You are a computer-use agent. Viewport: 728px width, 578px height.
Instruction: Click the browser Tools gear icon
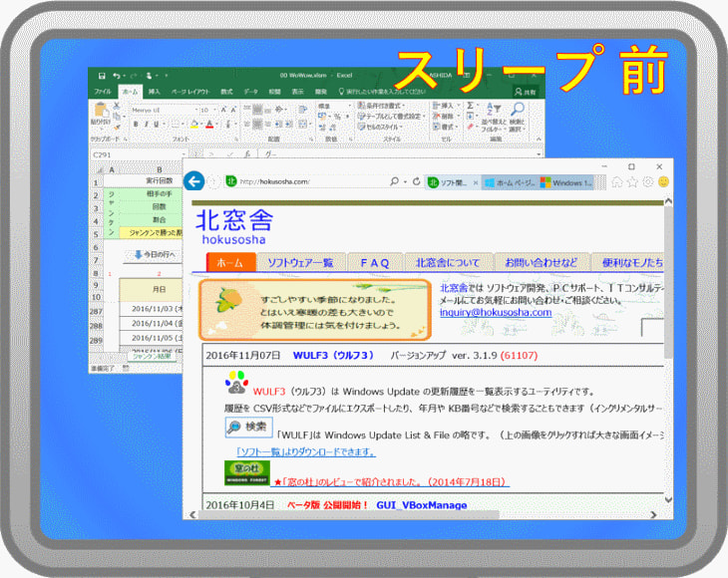[648, 181]
